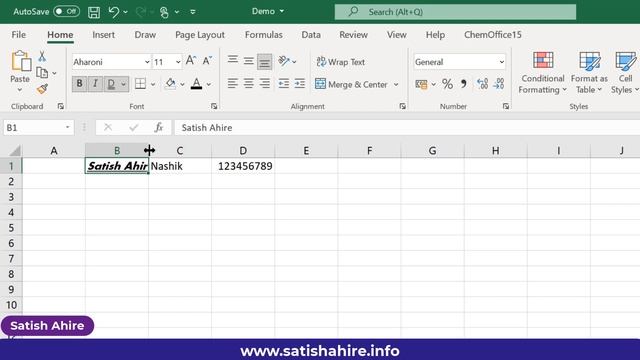Decrease Decimal places
The height and width of the screenshot is (360, 640).
point(499,84)
